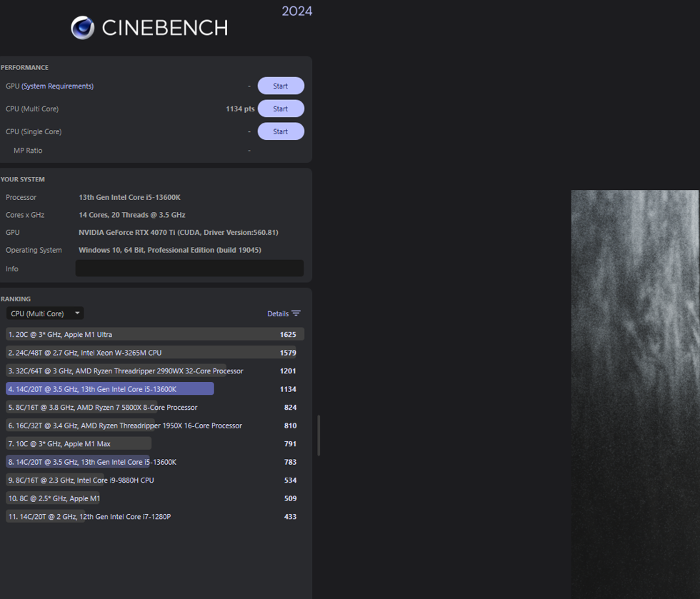Click the 2024 version label

point(297,11)
